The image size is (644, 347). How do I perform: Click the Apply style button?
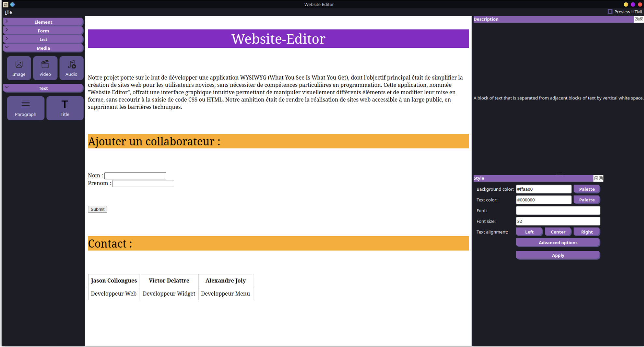click(x=558, y=255)
